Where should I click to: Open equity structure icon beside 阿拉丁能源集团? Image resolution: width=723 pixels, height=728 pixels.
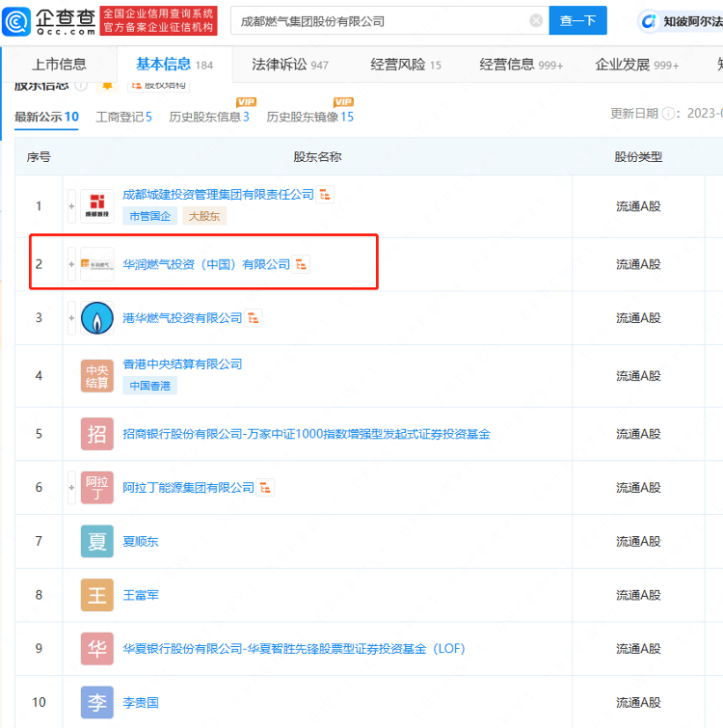coord(267,488)
